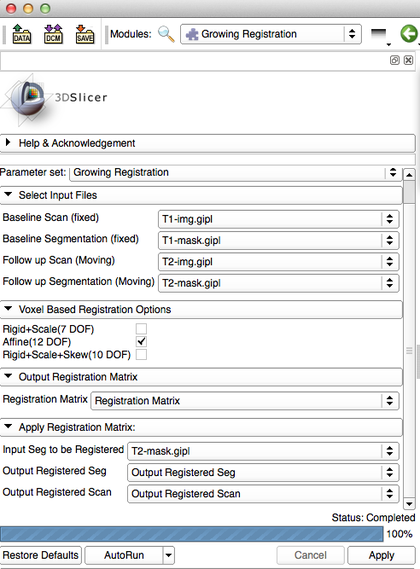The image size is (420, 569).
Task: Click the Apply button
Action: coord(382,555)
